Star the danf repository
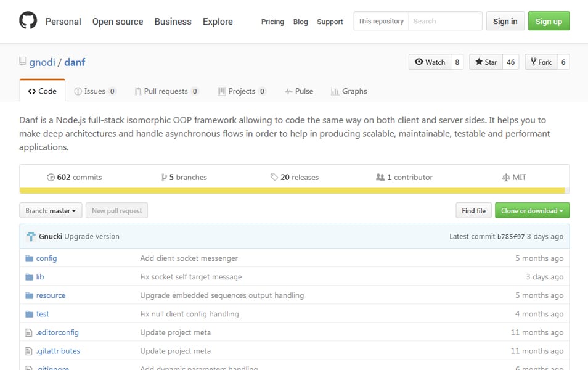 click(486, 62)
